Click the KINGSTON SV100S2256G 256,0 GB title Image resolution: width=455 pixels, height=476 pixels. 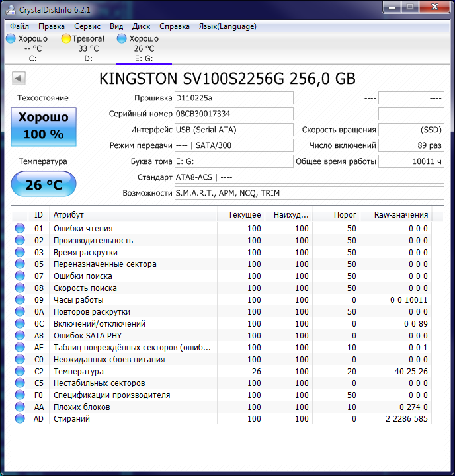227,79
